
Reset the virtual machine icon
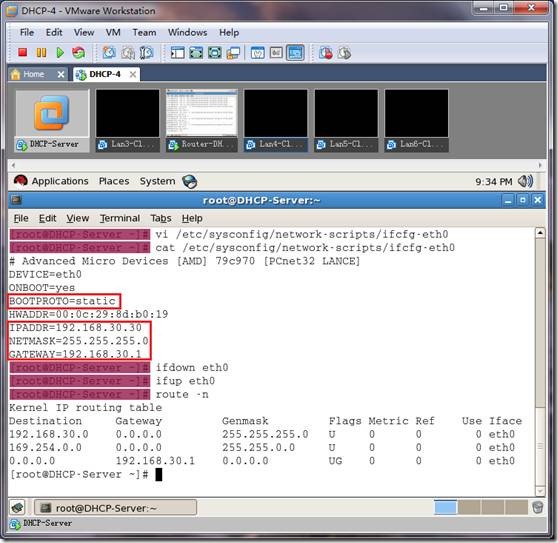coord(79,53)
